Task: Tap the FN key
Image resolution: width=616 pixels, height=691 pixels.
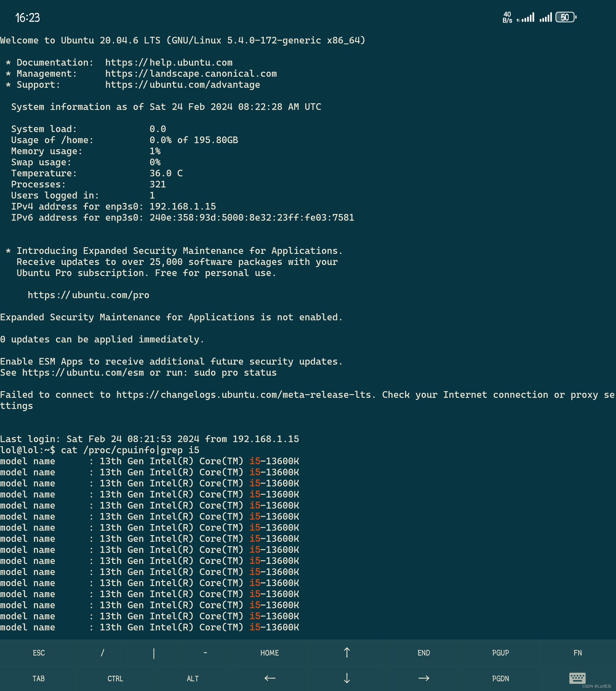Action: [x=577, y=653]
